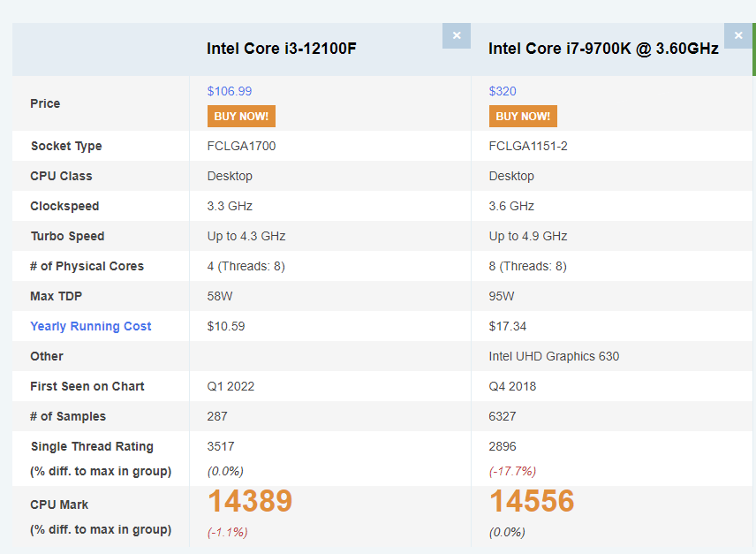The height and width of the screenshot is (554, 756).
Task: Click the Clockspeed row label
Action: pyautogui.click(x=64, y=207)
